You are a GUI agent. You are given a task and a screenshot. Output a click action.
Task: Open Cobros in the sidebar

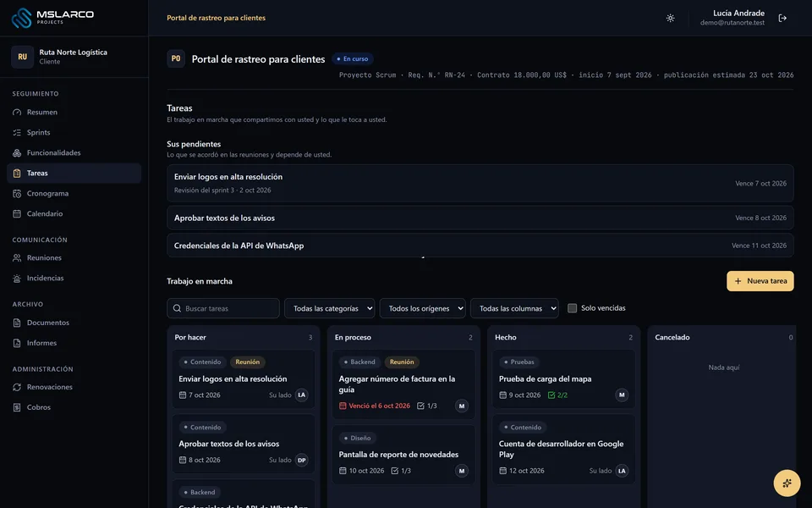(x=74, y=407)
